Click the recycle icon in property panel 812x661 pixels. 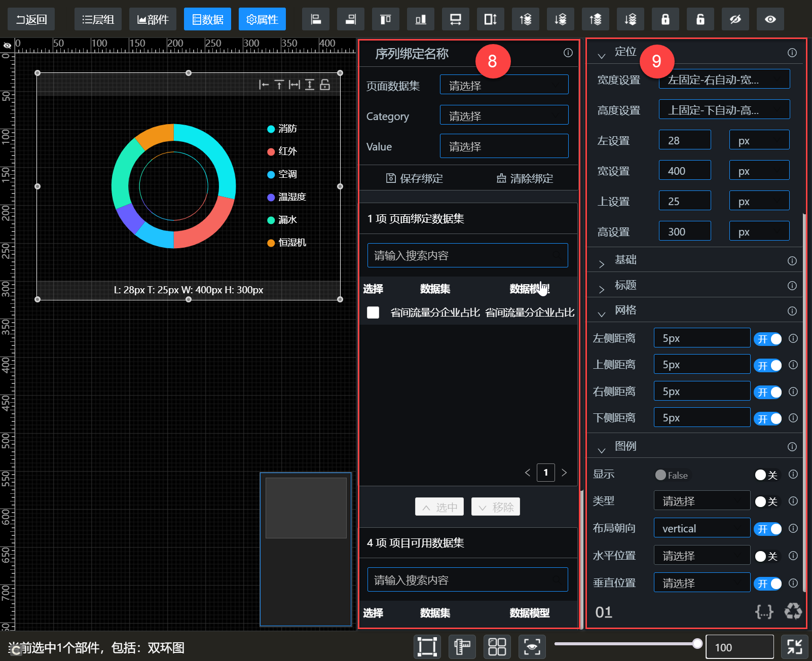coord(793,611)
